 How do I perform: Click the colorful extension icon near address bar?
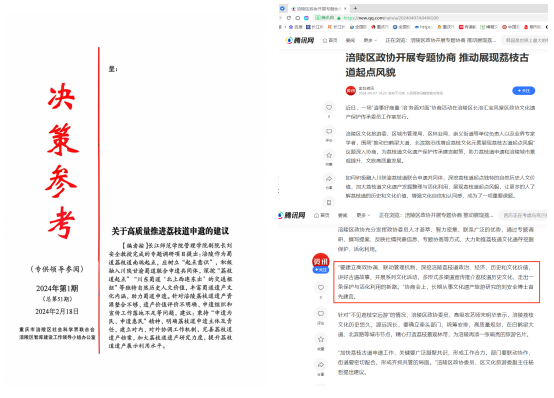point(306,18)
